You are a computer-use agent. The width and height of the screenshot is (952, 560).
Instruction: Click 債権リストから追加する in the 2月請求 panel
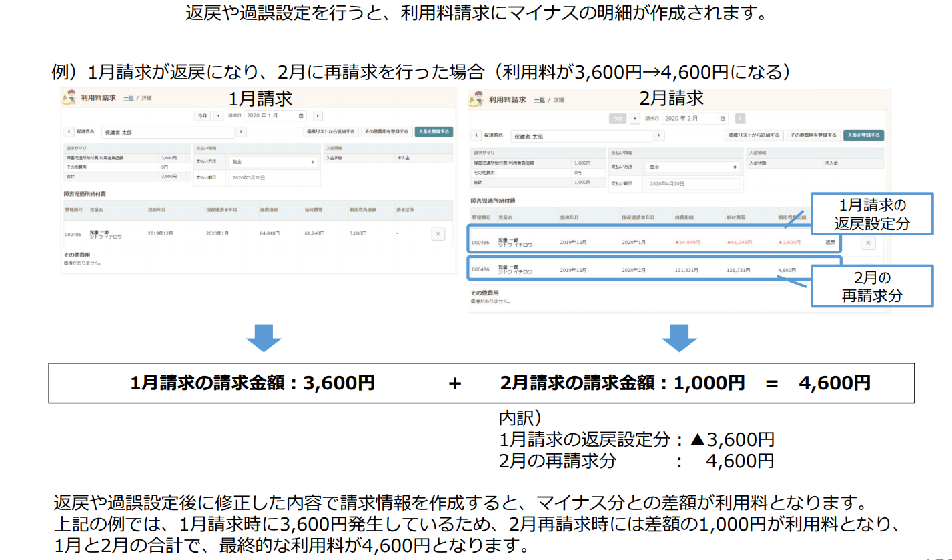(x=754, y=135)
